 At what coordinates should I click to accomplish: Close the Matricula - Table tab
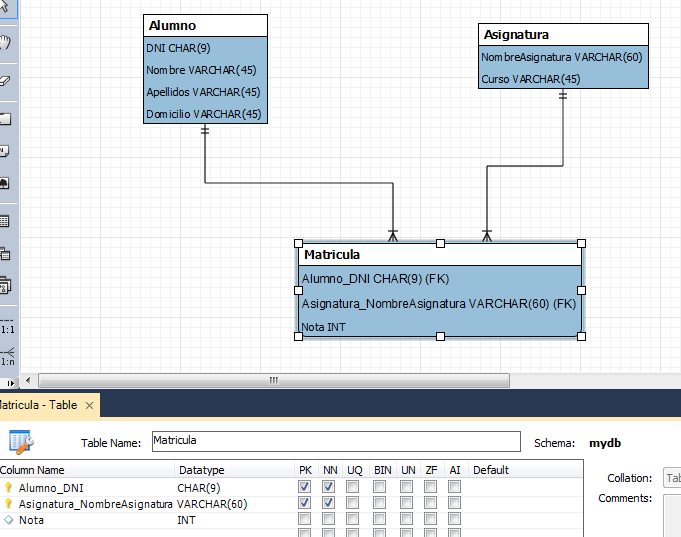click(x=89, y=405)
